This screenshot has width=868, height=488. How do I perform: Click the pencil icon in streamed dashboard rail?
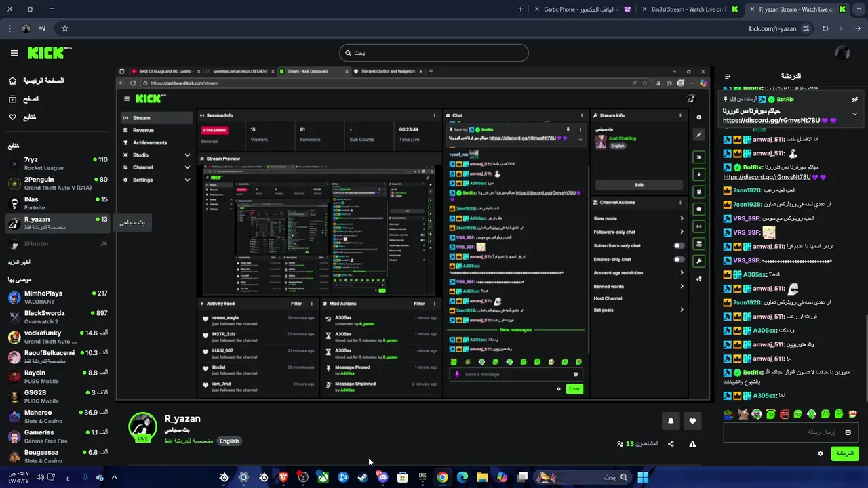tap(699, 134)
